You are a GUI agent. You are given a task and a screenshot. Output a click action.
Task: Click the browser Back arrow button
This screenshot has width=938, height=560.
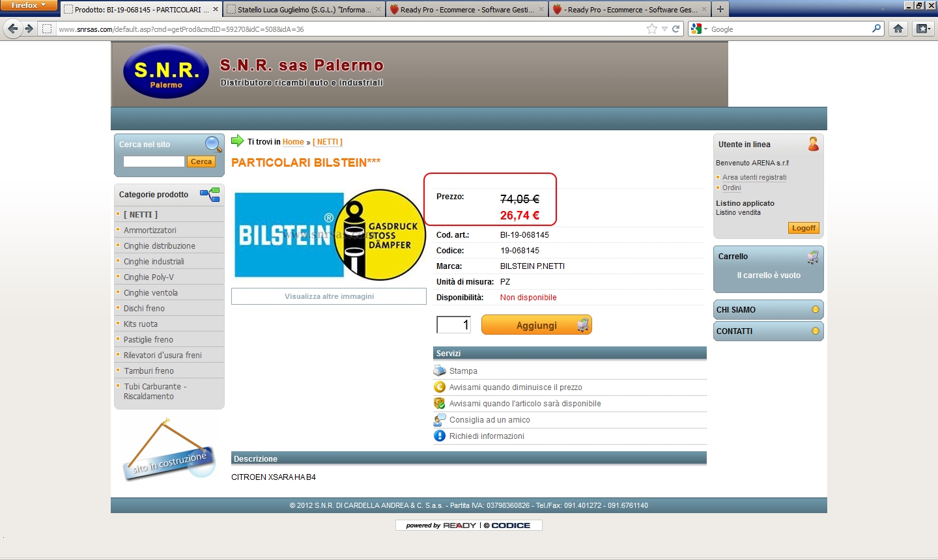click(x=12, y=29)
